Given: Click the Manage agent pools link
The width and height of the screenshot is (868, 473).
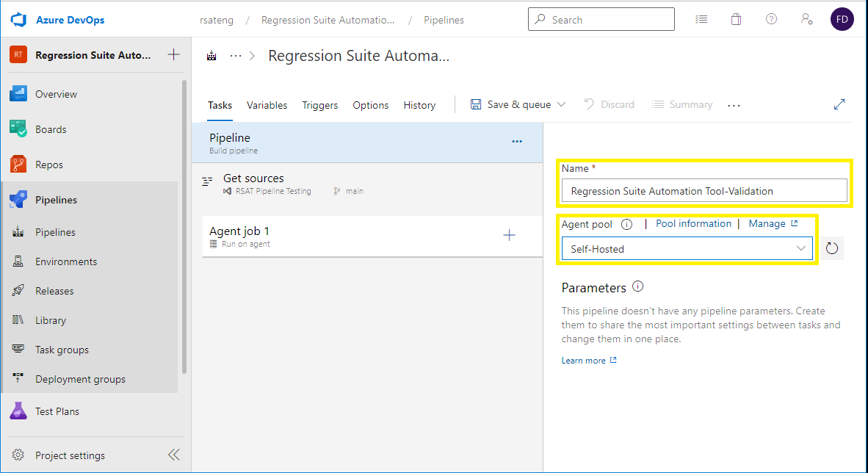Looking at the screenshot, I should pos(773,224).
